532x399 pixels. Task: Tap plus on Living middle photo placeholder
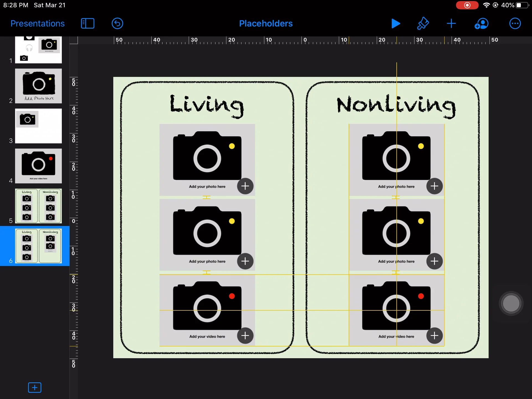point(245,261)
